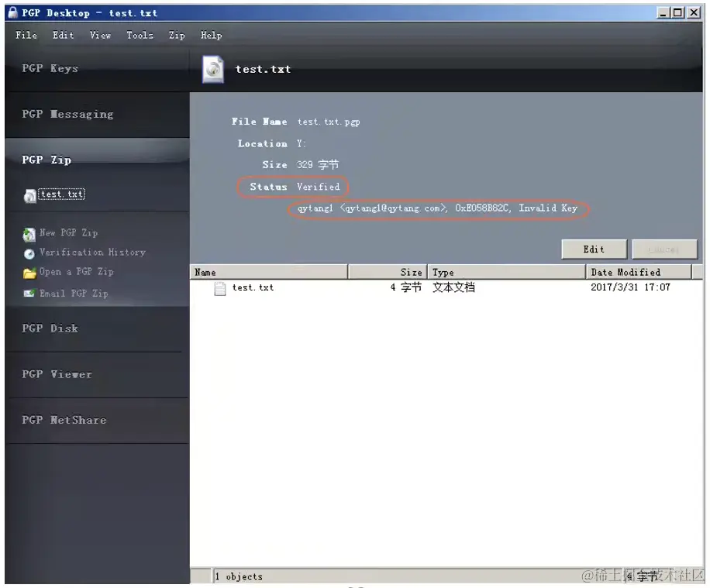
Task: Choose Open a PGP Zip link
Action: pos(76,272)
